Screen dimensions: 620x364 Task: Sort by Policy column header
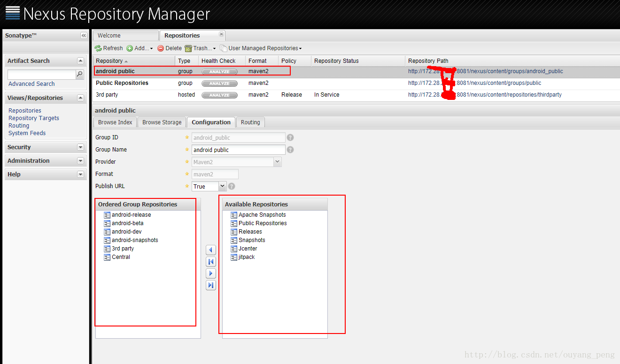(x=294, y=61)
